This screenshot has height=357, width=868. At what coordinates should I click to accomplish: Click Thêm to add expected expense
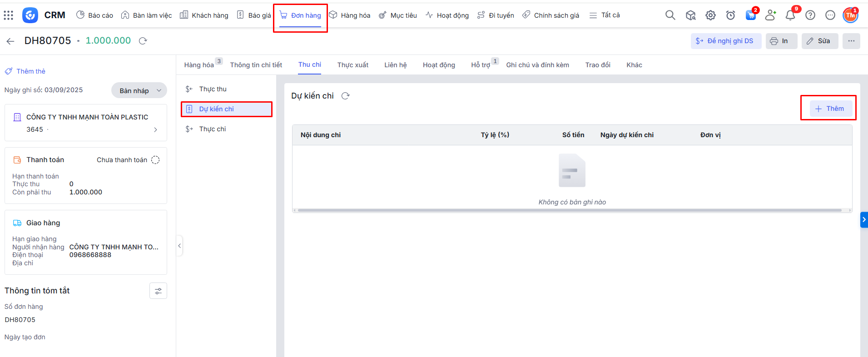tap(829, 109)
